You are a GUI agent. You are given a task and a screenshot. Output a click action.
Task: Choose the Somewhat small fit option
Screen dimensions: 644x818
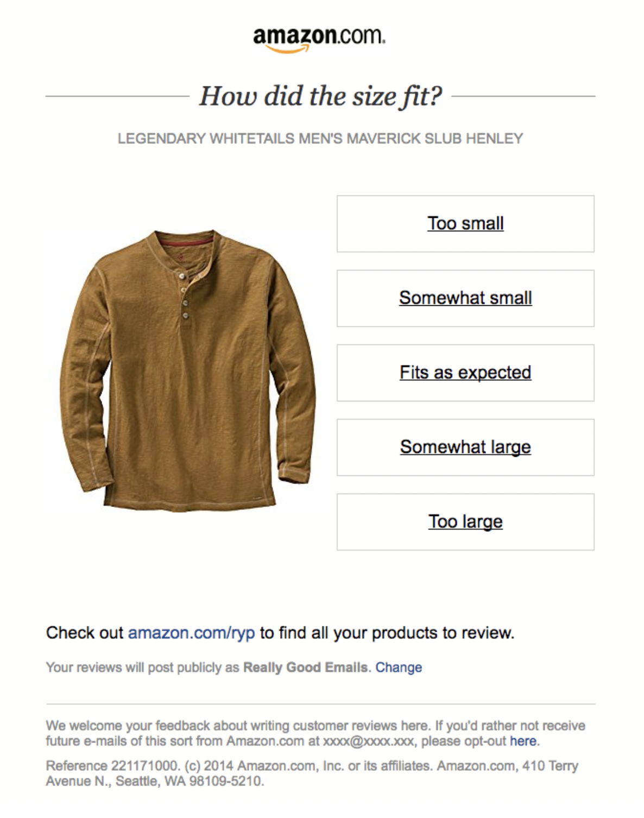point(465,298)
